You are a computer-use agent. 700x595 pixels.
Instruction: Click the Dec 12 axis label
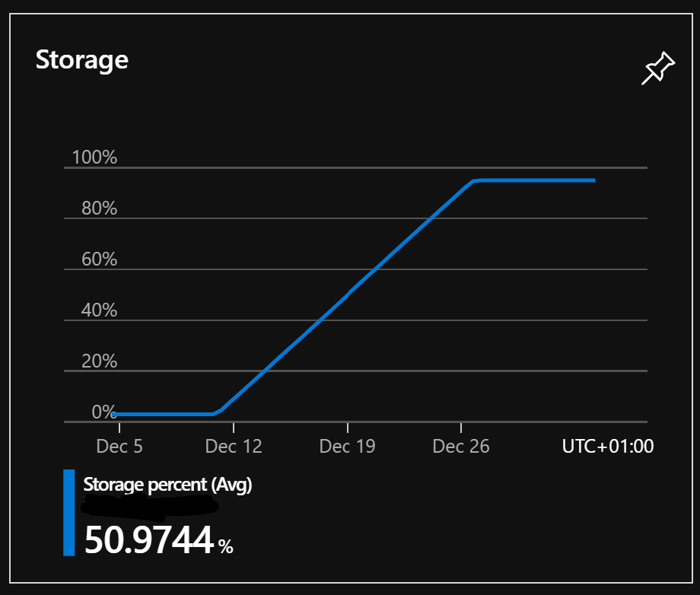233,447
